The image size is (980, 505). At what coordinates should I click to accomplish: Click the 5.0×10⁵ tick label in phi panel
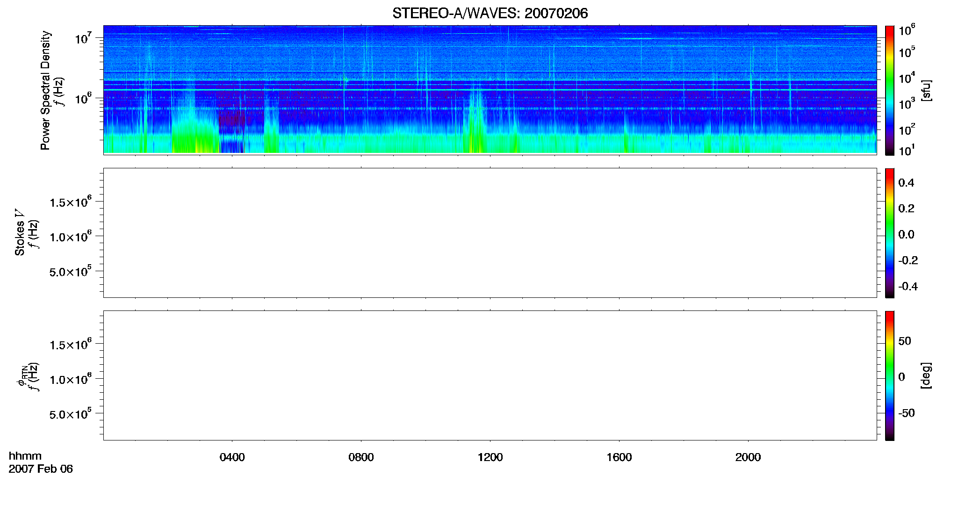pos(71,413)
